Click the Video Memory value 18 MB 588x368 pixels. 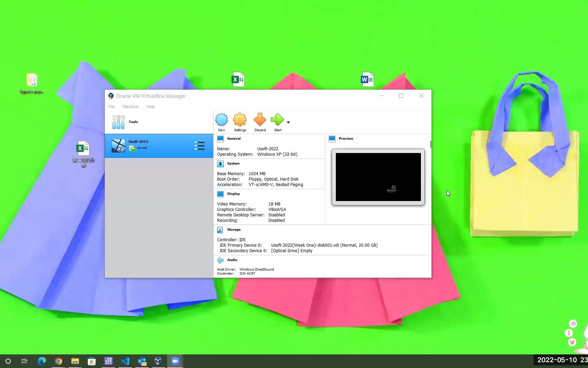274,204
